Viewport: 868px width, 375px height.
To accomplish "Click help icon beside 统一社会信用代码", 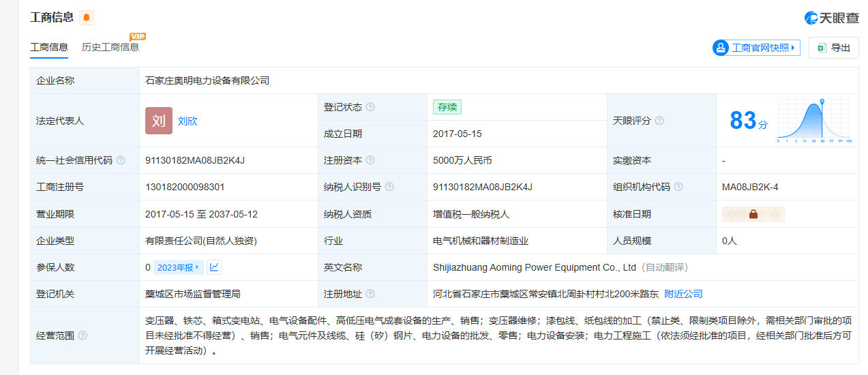I will point(121,160).
